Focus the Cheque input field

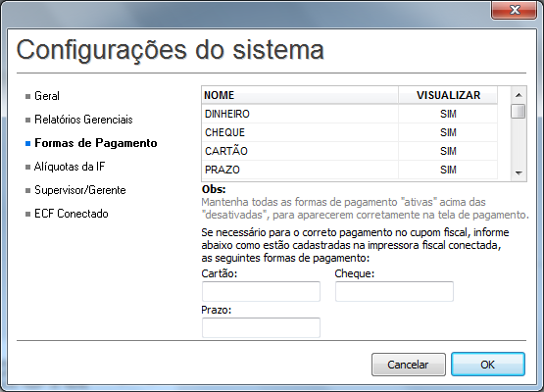(394, 291)
